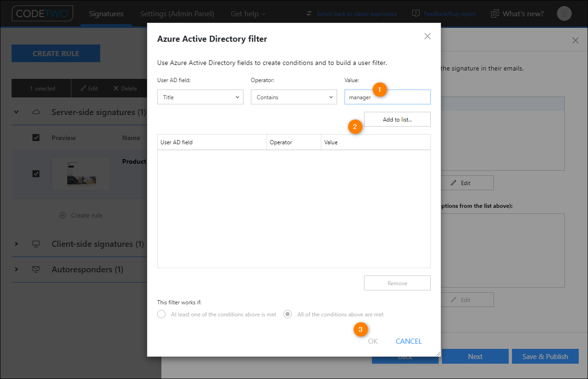This screenshot has height=379, width=588.
Task: Click the Remove button
Action: click(397, 283)
